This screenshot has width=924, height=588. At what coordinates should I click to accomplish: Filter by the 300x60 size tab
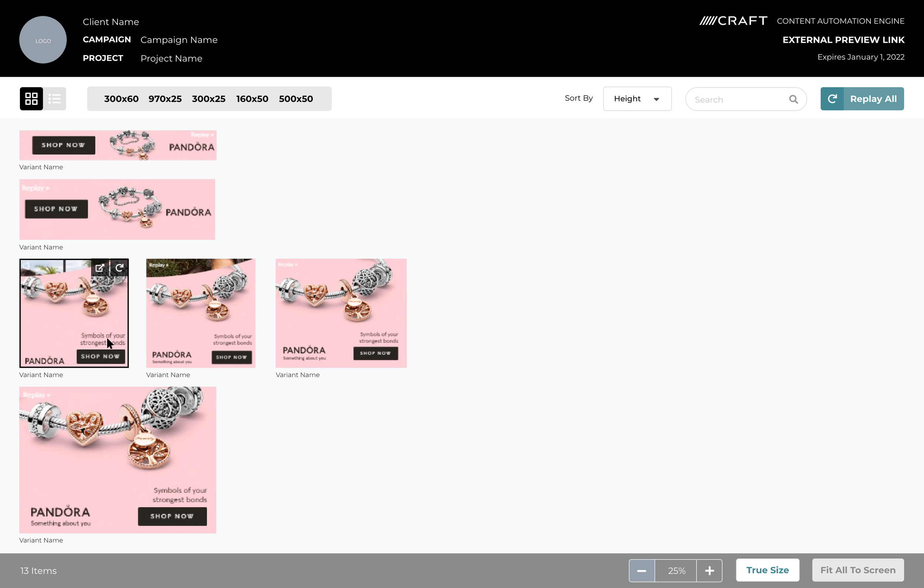(121, 99)
